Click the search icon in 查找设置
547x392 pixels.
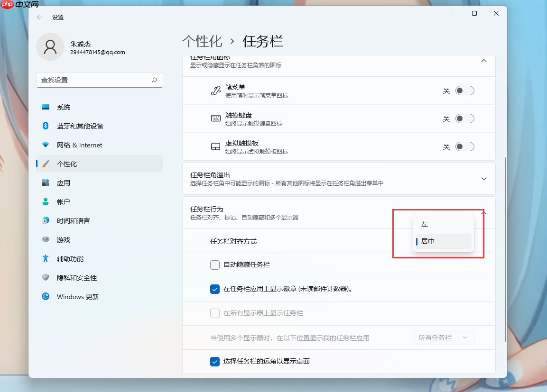[154, 80]
